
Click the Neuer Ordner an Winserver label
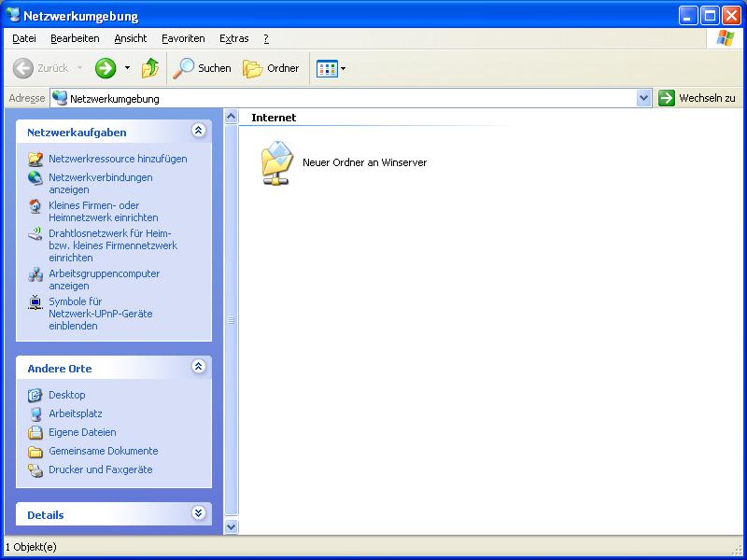click(x=364, y=162)
